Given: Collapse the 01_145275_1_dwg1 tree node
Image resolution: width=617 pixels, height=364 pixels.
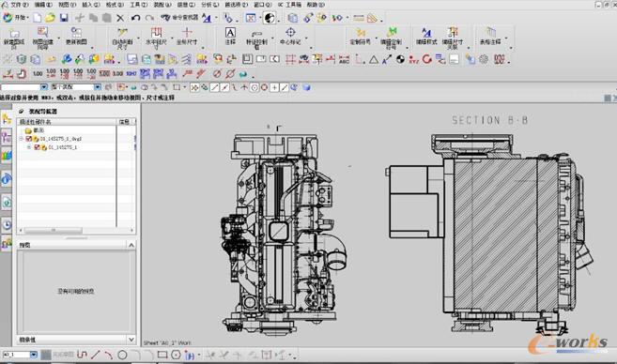Looking at the screenshot, I should (22, 139).
